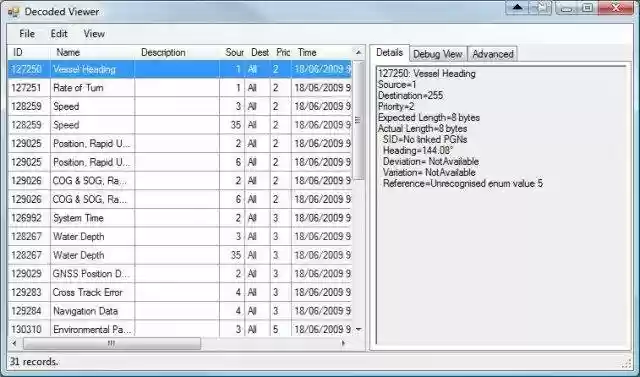Click the Pric column header
The image size is (640, 377).
coord(281,52)
